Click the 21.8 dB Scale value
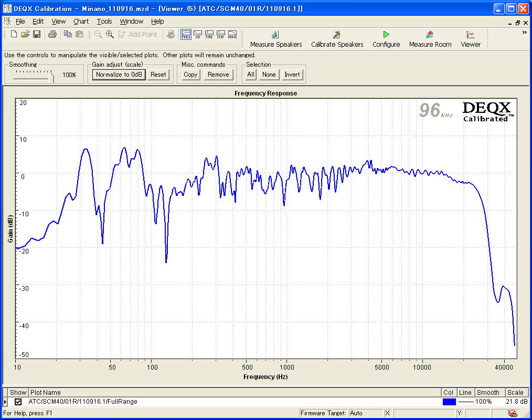This screenshot has height=420, width=532. 516,402
